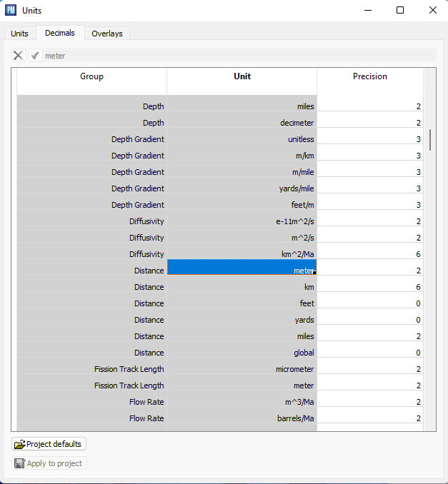Click the PM application icon in title bar

(11, 11)
